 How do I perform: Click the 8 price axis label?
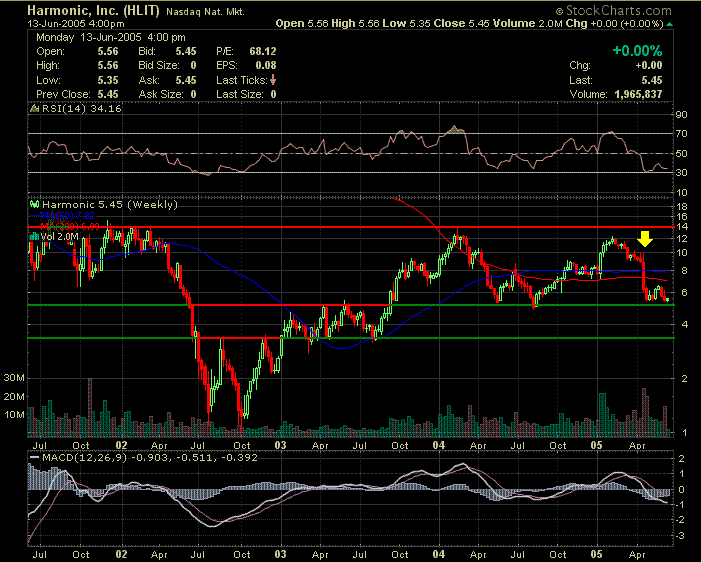tap(684, 270)
